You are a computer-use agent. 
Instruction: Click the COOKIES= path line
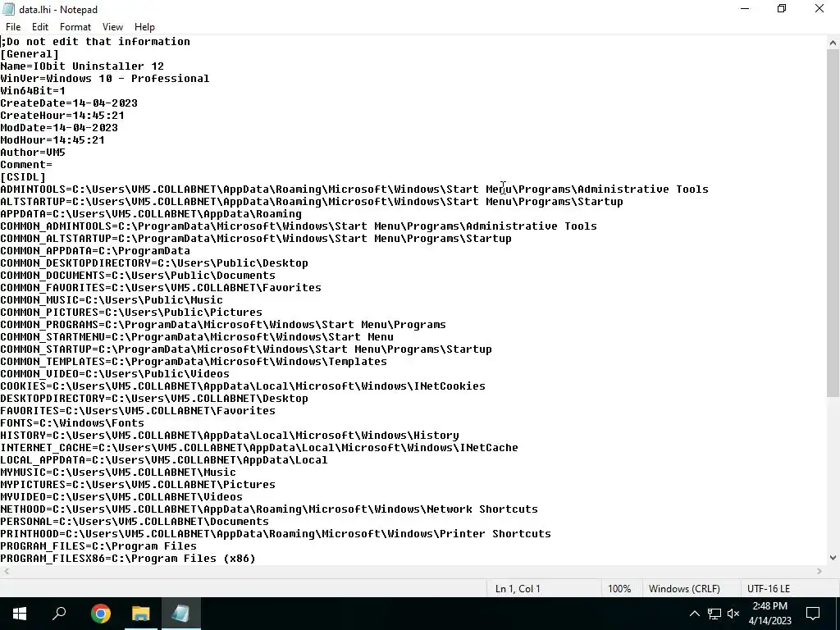point(243,386)
